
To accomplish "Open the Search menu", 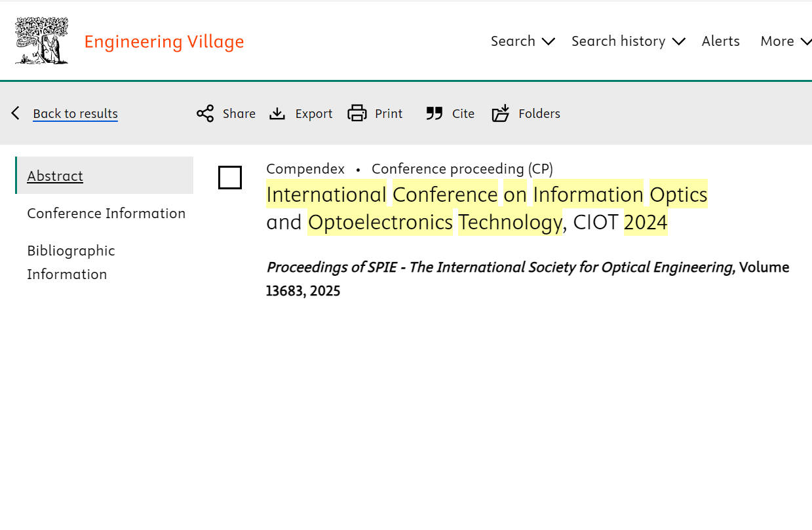I will pos(513,41).
